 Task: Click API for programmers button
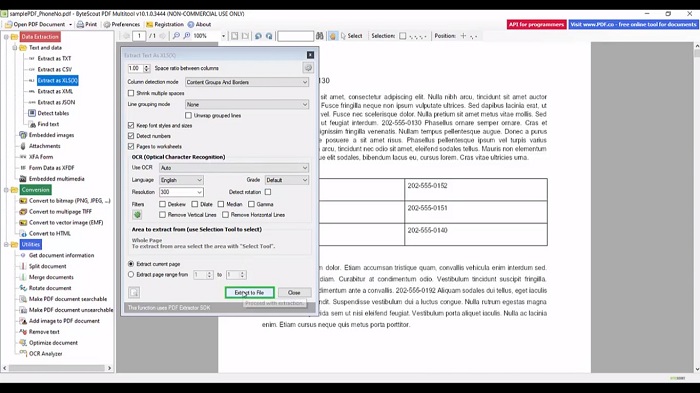click(536, 25)
